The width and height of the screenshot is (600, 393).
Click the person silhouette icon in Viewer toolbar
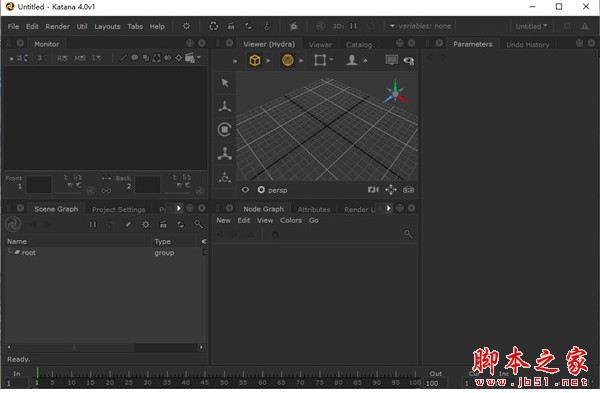click(352, 60)
